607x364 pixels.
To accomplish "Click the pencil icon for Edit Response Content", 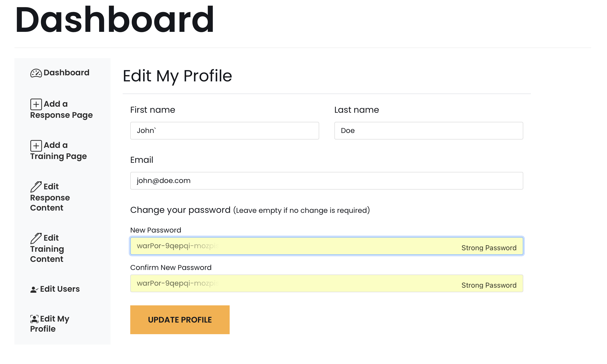I will click(36, 187).
